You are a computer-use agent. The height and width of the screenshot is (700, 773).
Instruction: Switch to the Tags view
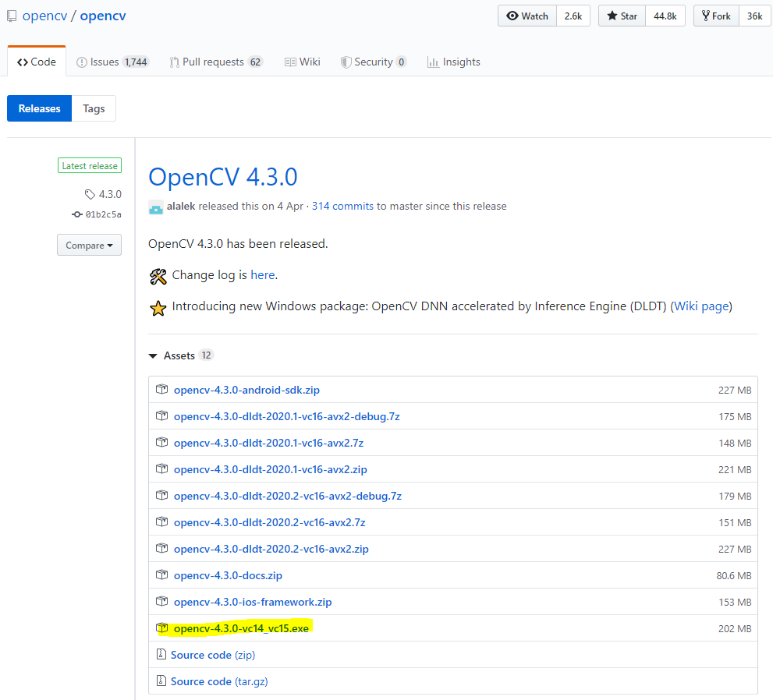[x=94, y=108]
